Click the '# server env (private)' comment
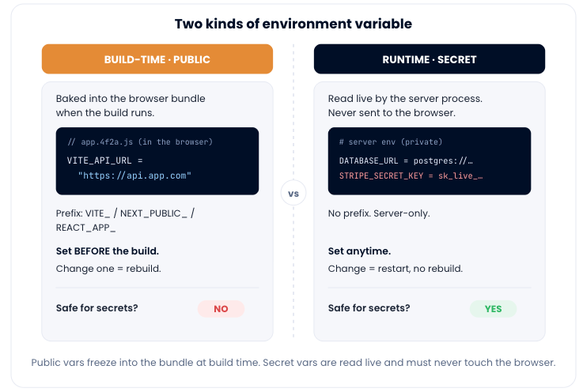This screenshot has width=583, height=392. coord(391,142)
